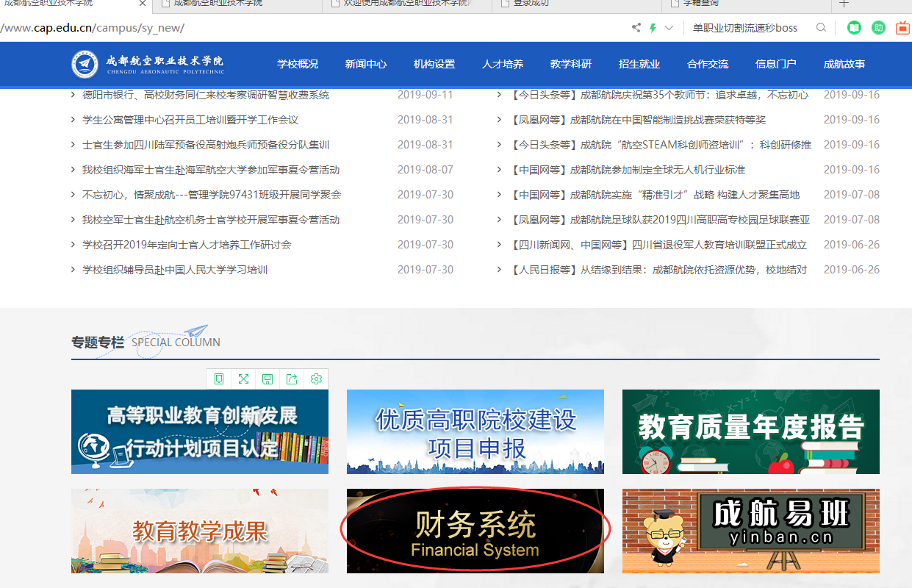Open the 学校概况 menu

298,64
